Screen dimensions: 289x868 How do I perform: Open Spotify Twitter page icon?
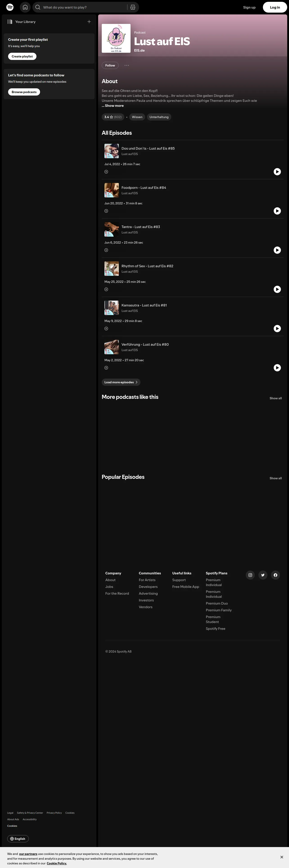(x=263, y=575)
